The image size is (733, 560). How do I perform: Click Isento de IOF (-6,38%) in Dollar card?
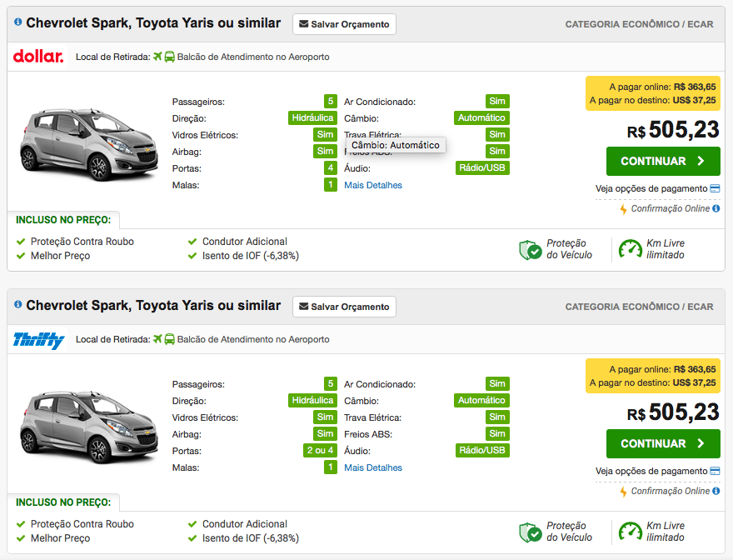[x=251, y=256]
